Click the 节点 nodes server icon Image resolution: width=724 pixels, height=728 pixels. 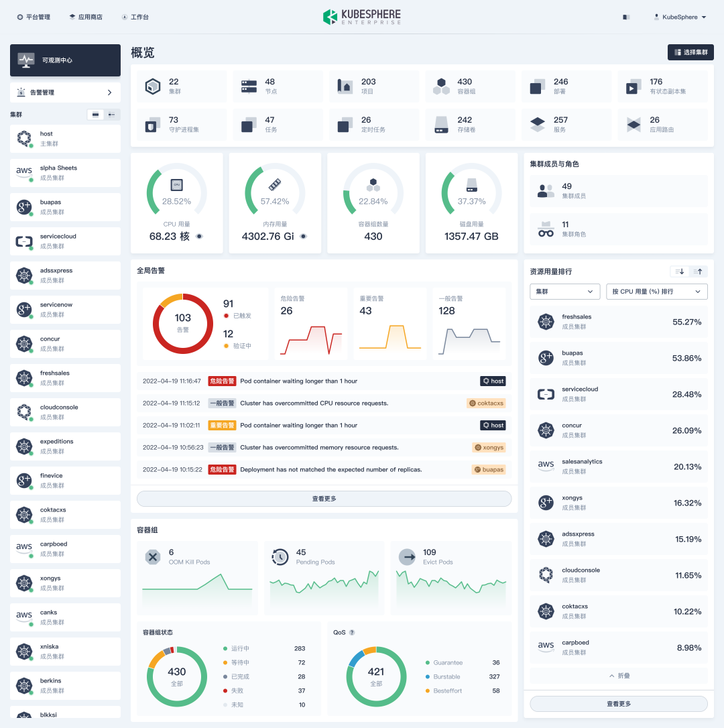pos(249,86)
